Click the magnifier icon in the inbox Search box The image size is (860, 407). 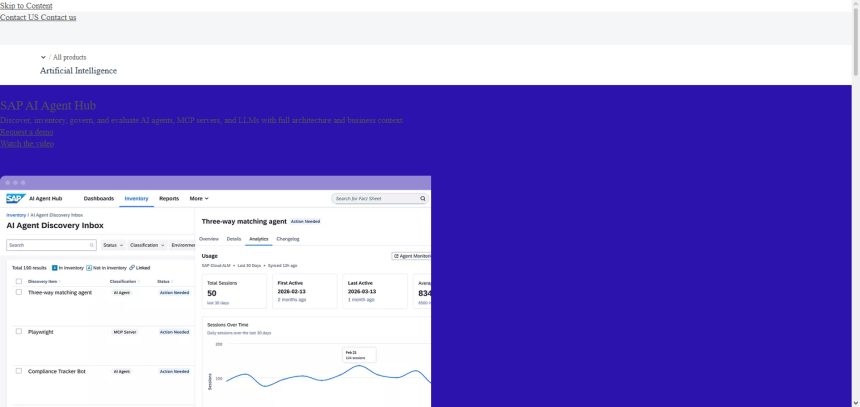(x=92, y=245)
